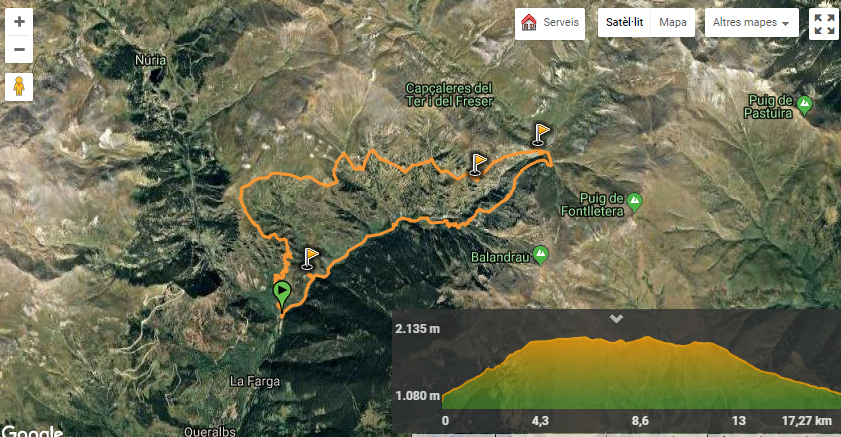
Task: Click the Puig de Pastuira peak marker
Action: tap(803, 105)
